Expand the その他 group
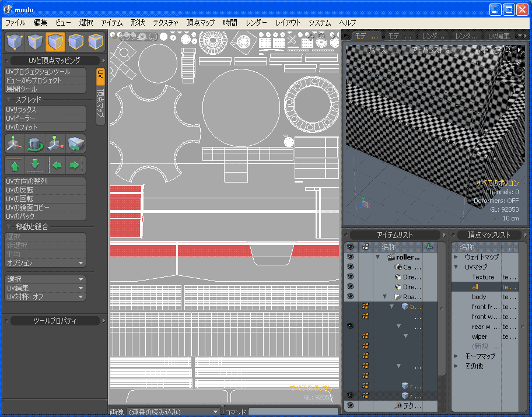 456,366
